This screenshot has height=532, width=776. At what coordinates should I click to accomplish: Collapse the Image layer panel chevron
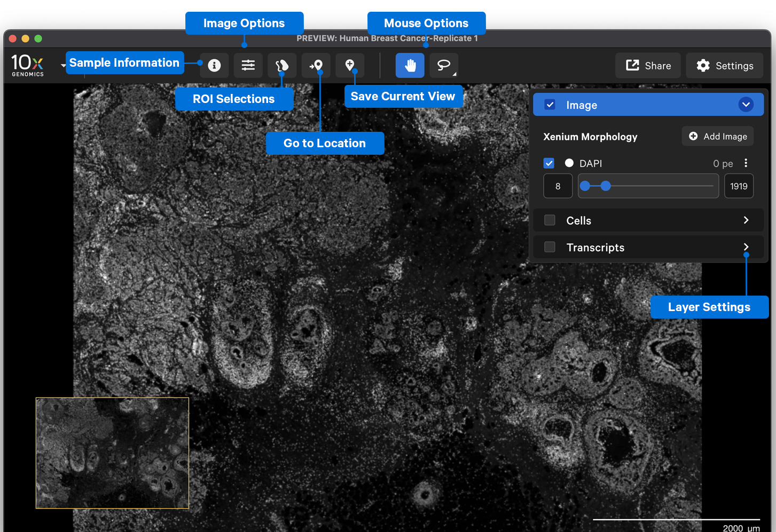tap(746, 105)
